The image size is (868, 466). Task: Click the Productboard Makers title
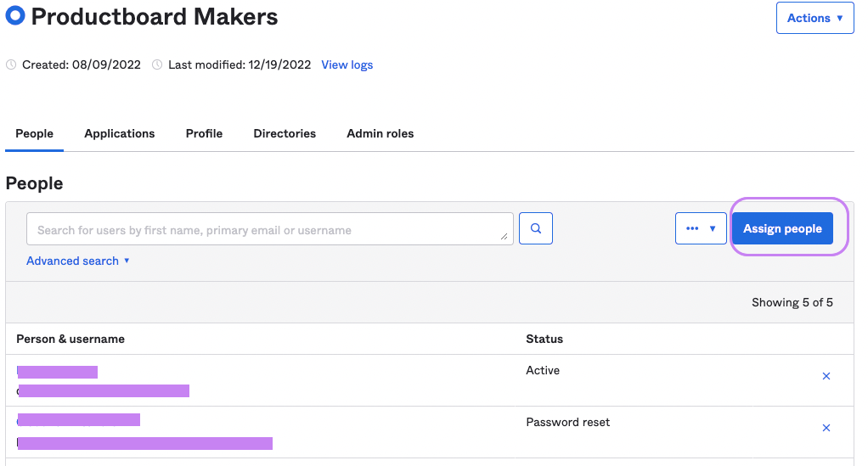pyautogui.click(x=155, y=17)
